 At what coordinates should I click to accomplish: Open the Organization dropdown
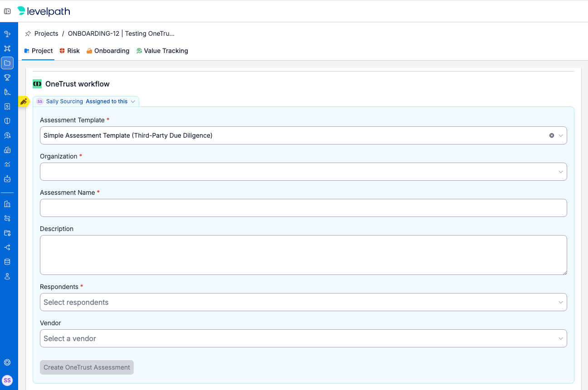(x=303, y=172)
